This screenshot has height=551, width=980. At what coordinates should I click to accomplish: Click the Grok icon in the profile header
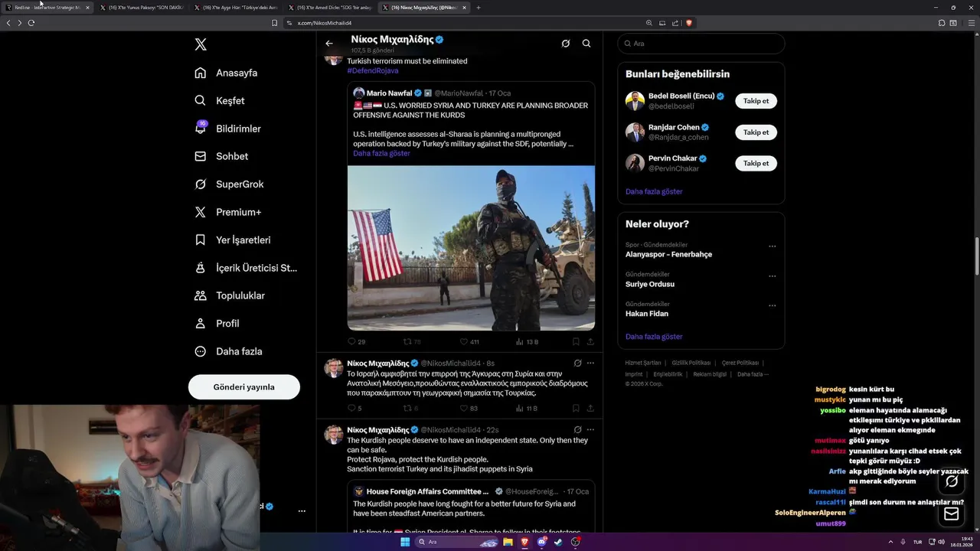tap(565, 44)
